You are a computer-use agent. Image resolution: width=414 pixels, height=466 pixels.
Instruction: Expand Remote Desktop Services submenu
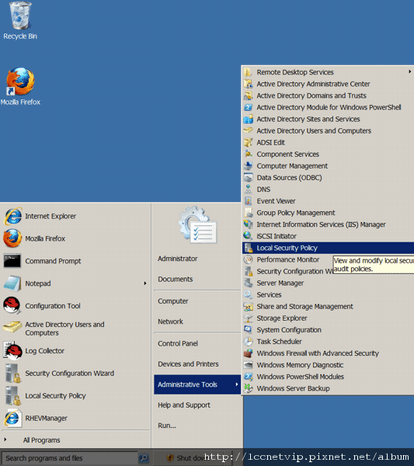click(328, 72)
